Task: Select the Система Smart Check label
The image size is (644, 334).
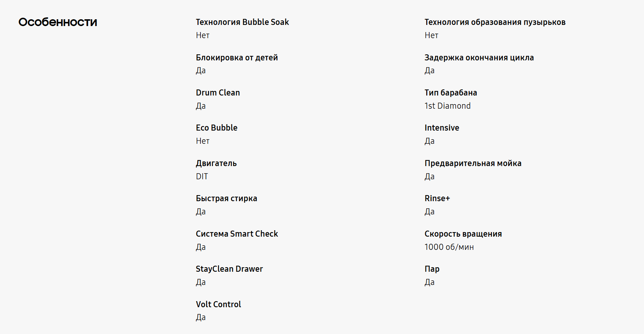Action: [x=237, y=234]
